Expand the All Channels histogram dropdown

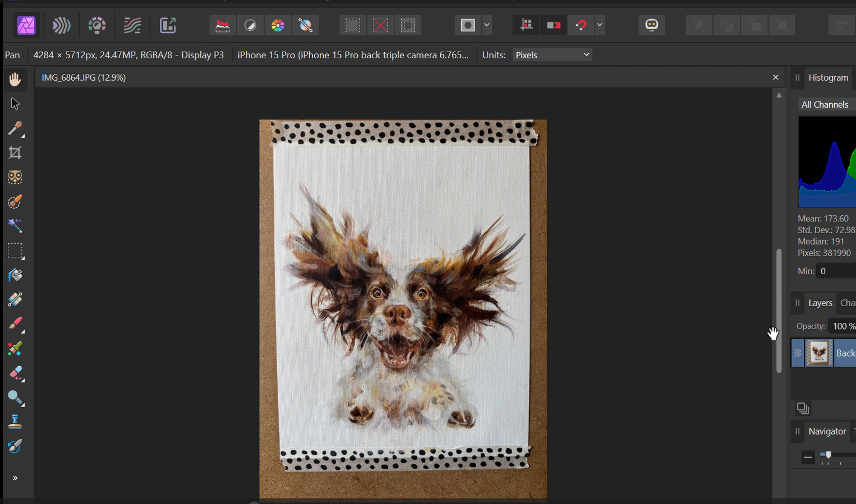click(825, 104)
